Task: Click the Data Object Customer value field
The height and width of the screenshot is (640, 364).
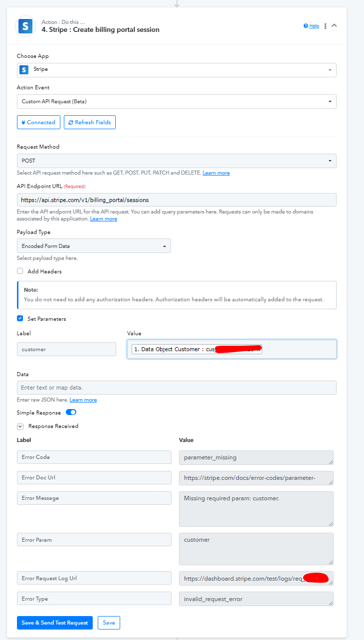Action: [x=232, y=349]
